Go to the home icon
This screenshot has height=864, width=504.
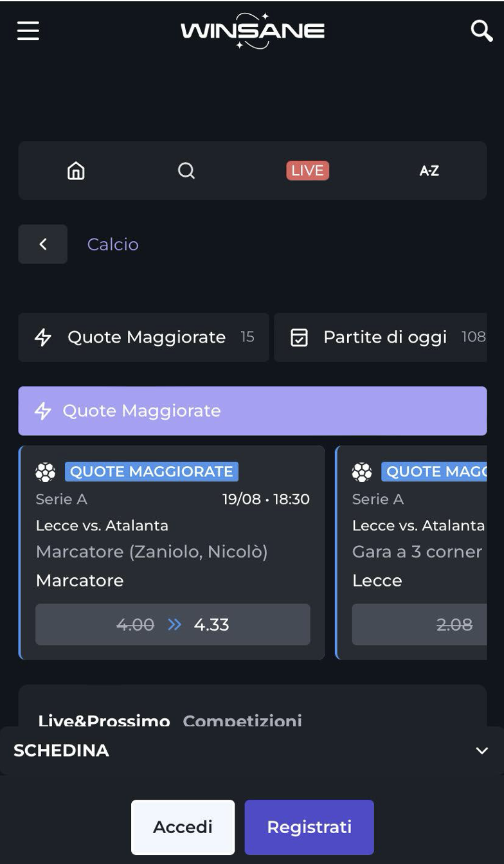[76, 170]
